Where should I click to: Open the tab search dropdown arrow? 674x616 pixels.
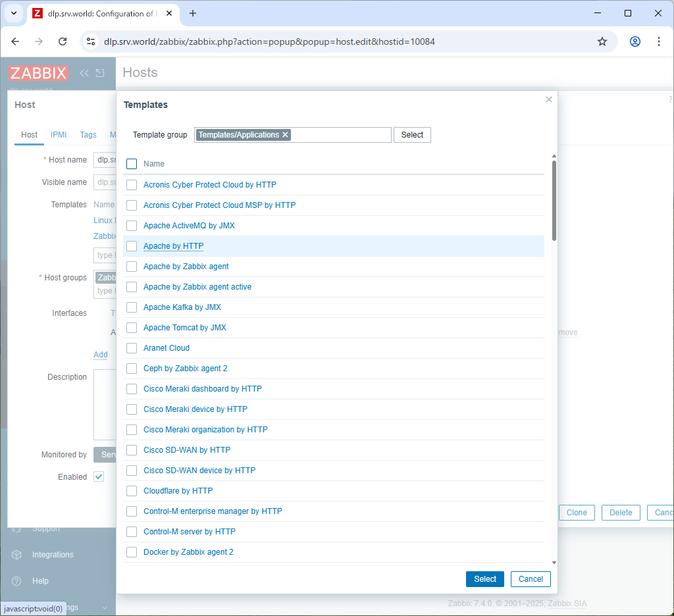coord(14,13)
